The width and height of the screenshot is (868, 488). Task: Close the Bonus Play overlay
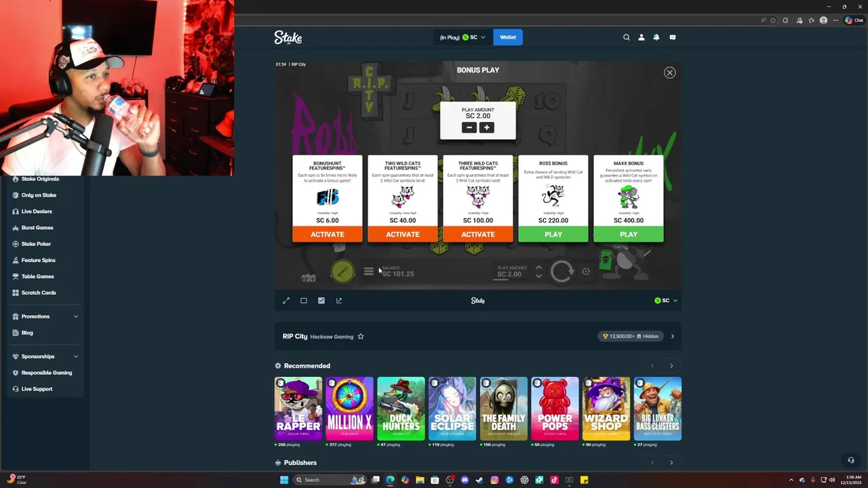click(x=669, y=73)
